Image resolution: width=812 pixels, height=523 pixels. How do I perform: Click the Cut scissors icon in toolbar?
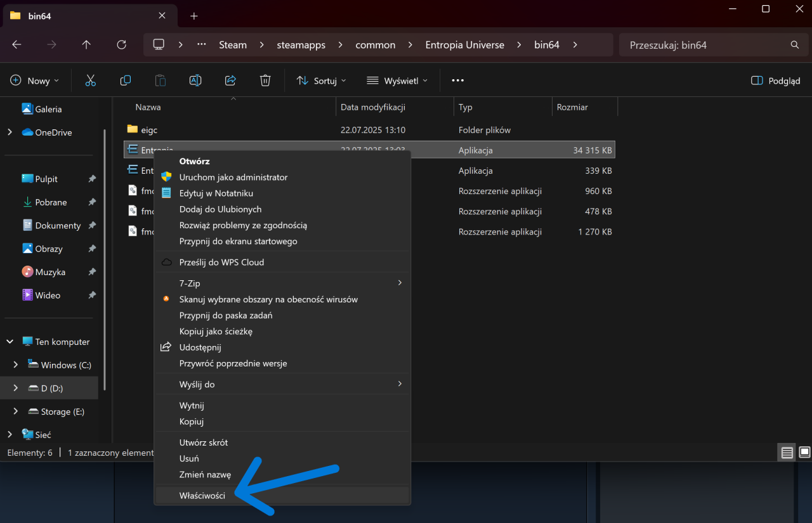pos(90,81)
